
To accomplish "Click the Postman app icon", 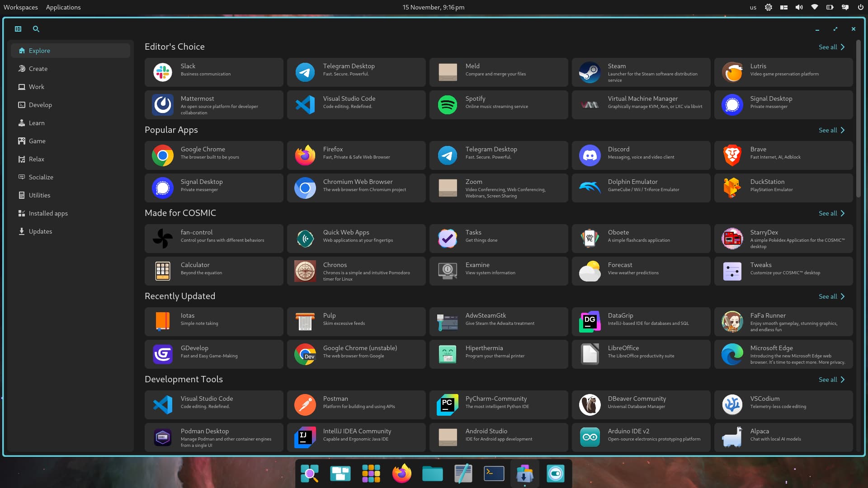I will click(305, 405).
